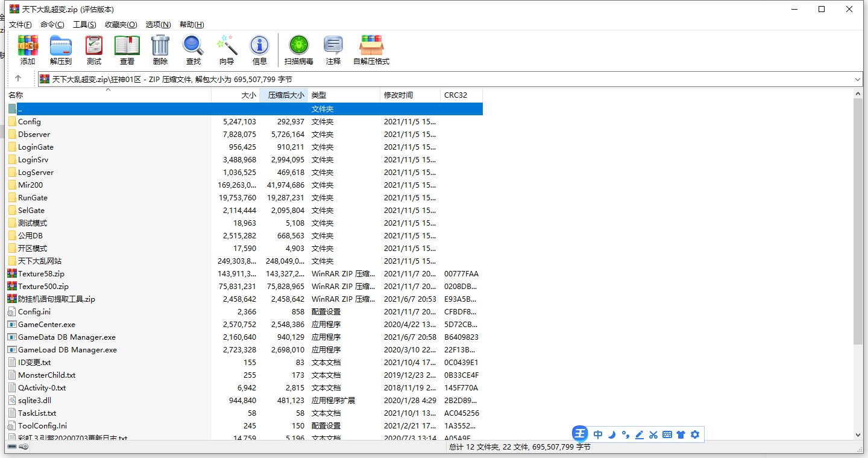
Task: Click the scroll down arrow of file list
Action: click(x=858, y=434)
